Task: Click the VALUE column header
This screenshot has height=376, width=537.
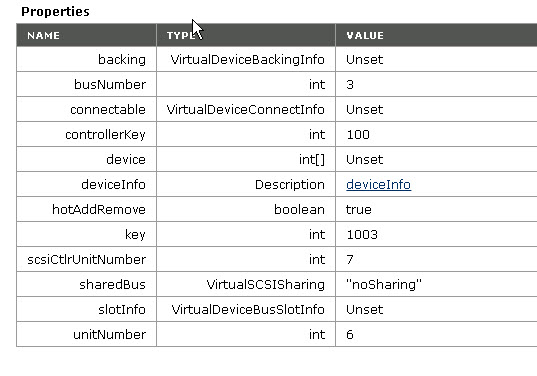Action: 365,35
